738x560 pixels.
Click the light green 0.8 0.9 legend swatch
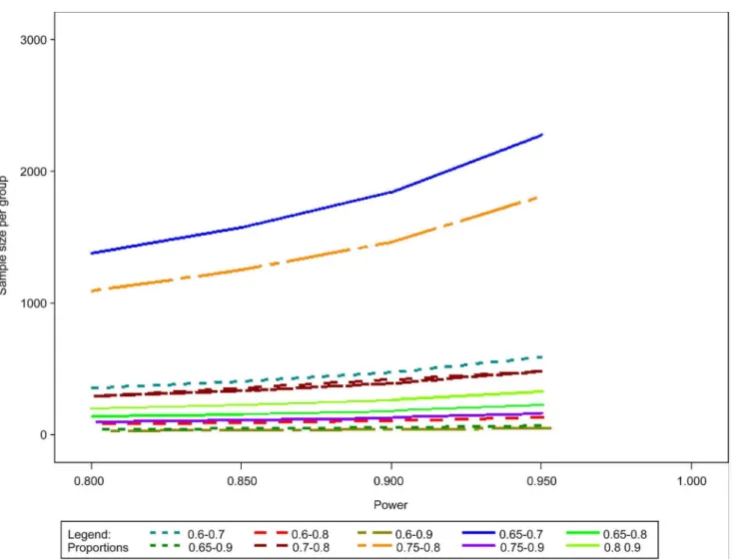click(x=582, y=546)
